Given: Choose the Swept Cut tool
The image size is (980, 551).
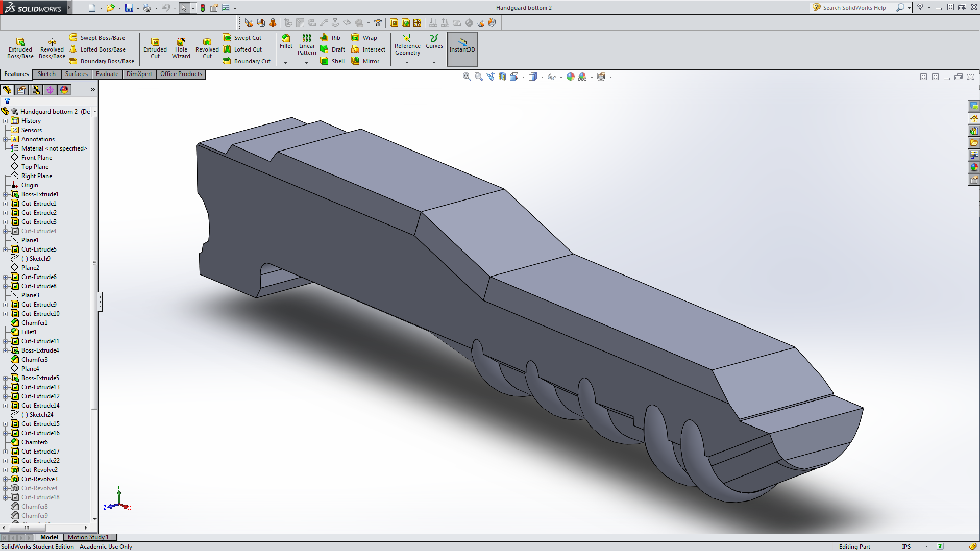Looking at the screenshot, I should tap(242, 38).
